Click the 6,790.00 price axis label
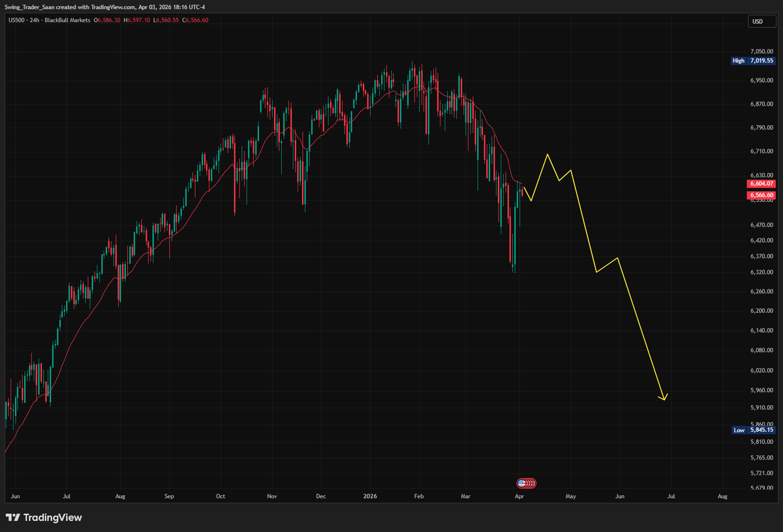 coord(761,128)
